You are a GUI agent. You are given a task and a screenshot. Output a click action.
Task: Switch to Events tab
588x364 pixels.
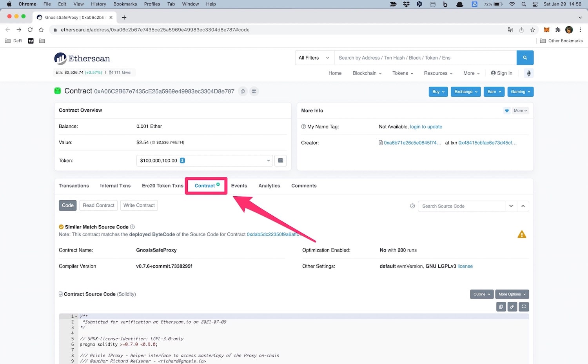239,186
